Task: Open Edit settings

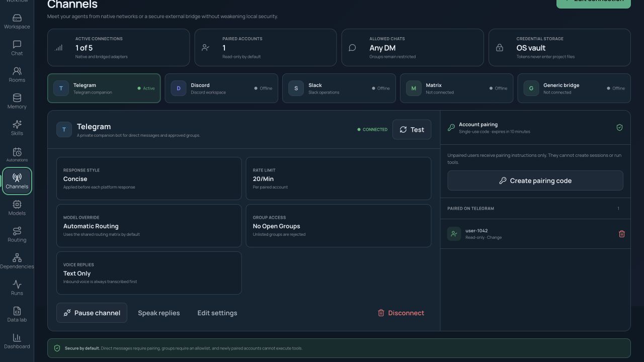Action: point(217,313)
